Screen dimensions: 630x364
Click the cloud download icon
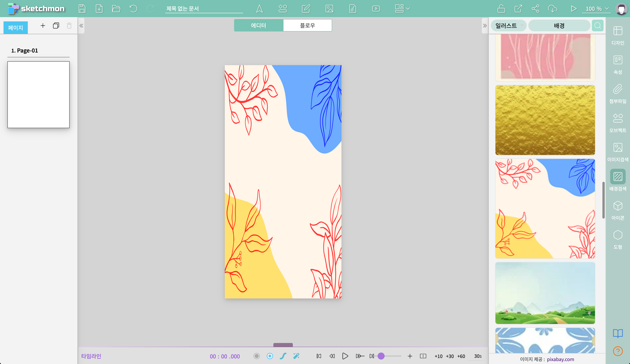[552, 9]
